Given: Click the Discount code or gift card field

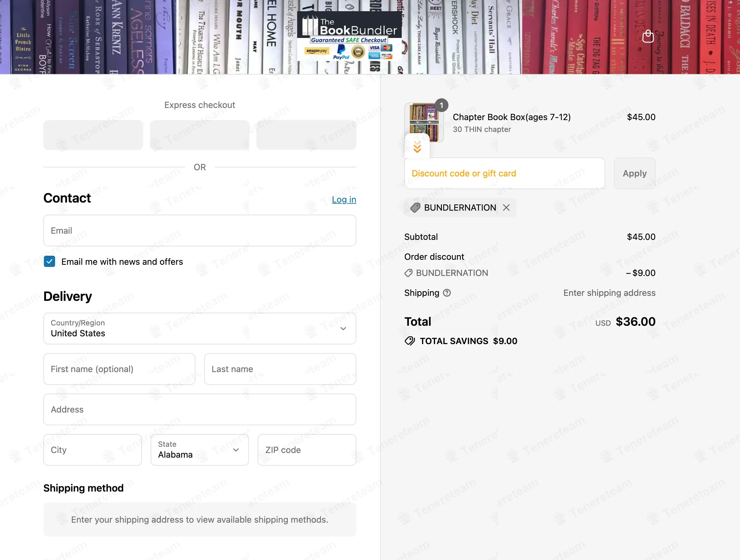Looking at the screenshot, I should pyautogui.click(x=504, y=173).
